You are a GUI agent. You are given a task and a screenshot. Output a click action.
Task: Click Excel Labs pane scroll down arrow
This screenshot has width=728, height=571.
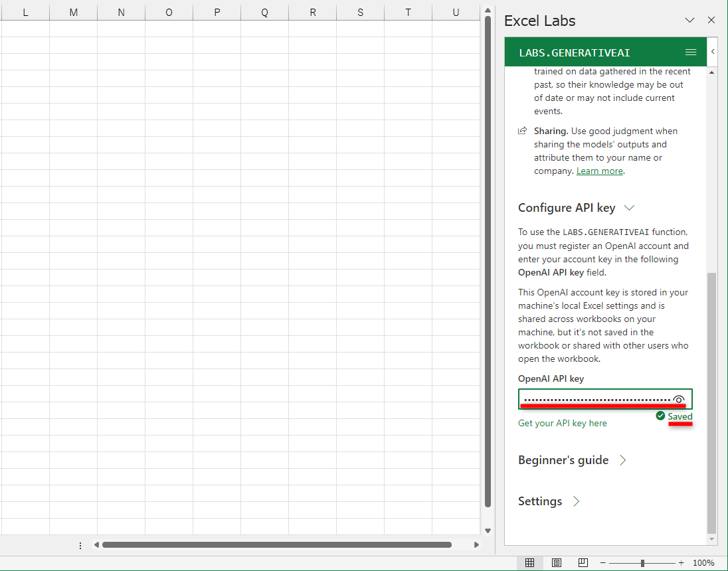[712, 539]
